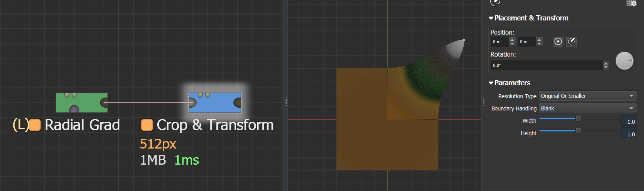Click the Crop & Transform node output port
Image resolution: width=644 pixels, height=191 pixels.
click(x=238, y=103)
